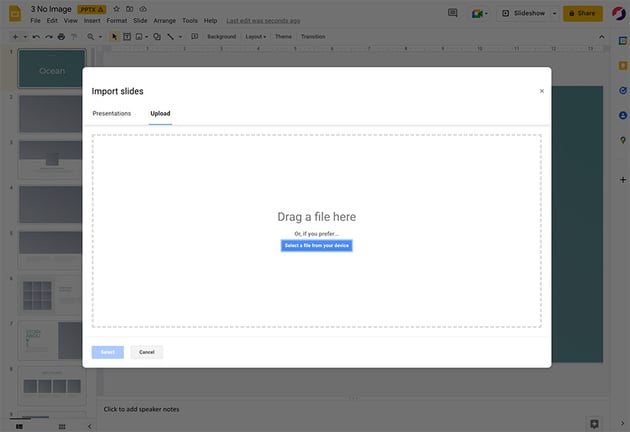Open the Insert menu
630x432 pixels.
click(92, 20)
